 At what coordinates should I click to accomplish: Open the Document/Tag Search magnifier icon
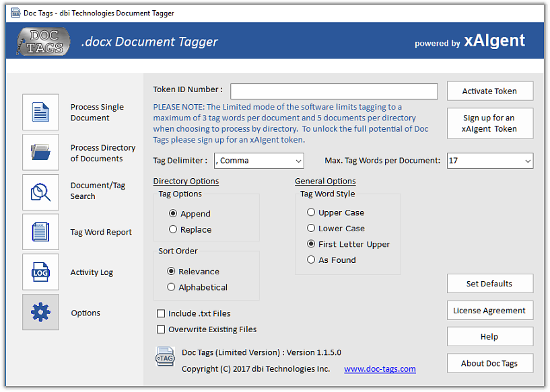point(40,192)
